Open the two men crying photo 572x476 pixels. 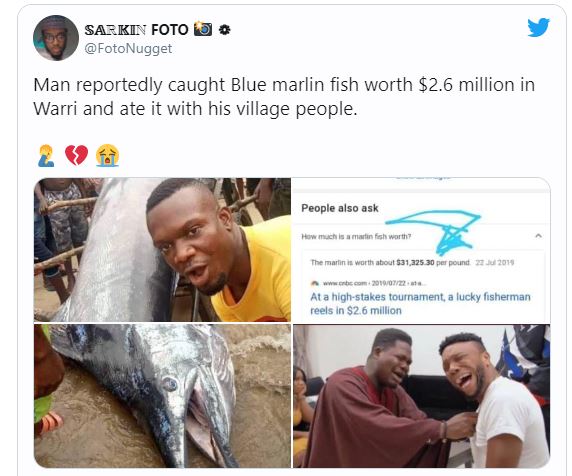tap(422, 396)
